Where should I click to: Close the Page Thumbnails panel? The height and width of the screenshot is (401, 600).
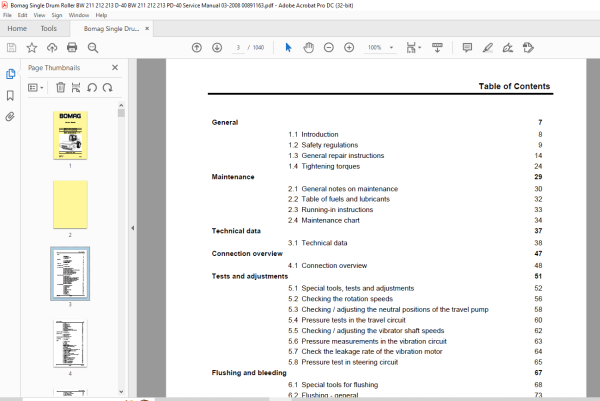(115, 67)
